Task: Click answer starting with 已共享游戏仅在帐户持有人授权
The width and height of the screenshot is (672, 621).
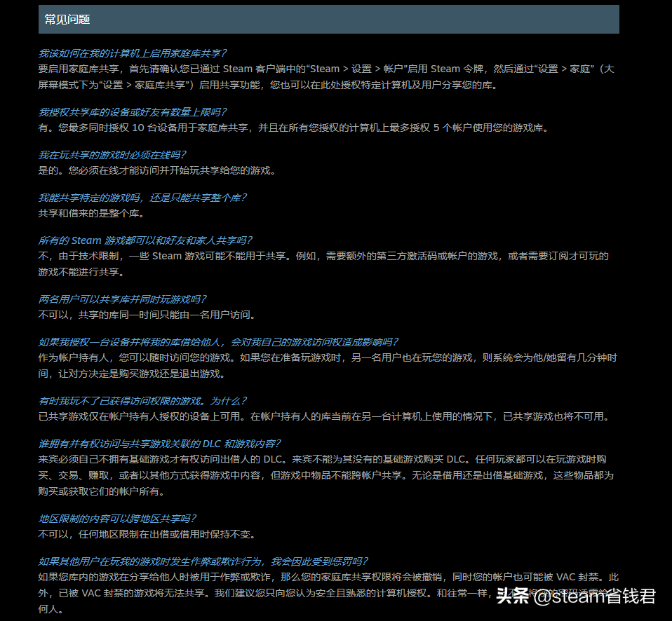Action: click(x=323, y=417)
